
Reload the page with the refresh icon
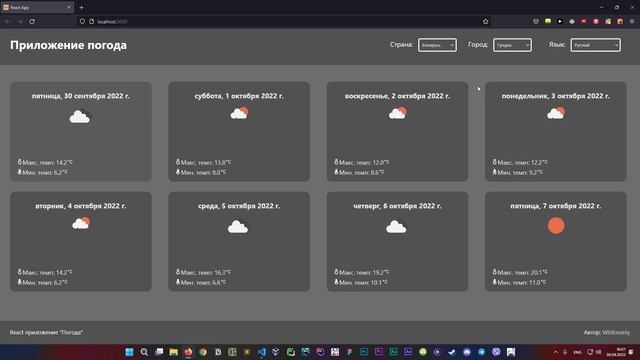[32, 21]
